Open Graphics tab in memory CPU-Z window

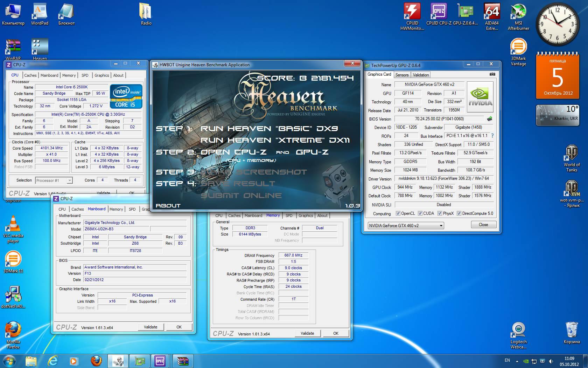click(306, 216)
